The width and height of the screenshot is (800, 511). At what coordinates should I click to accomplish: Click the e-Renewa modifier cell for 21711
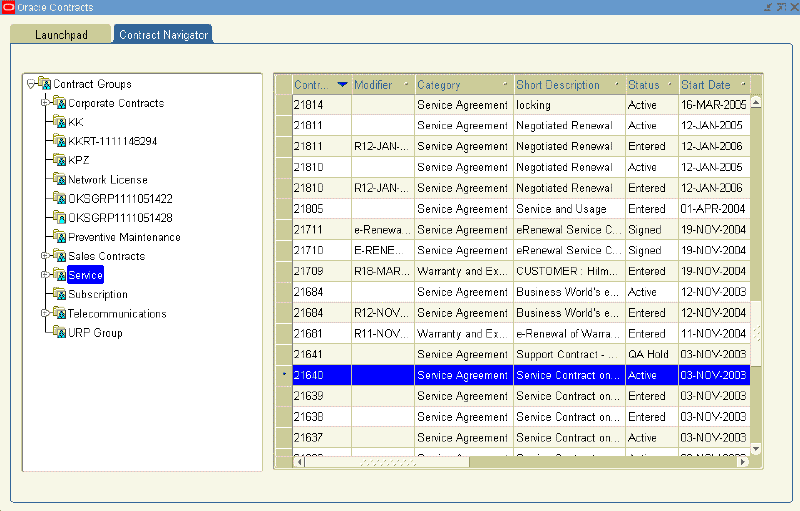point(383,229)
